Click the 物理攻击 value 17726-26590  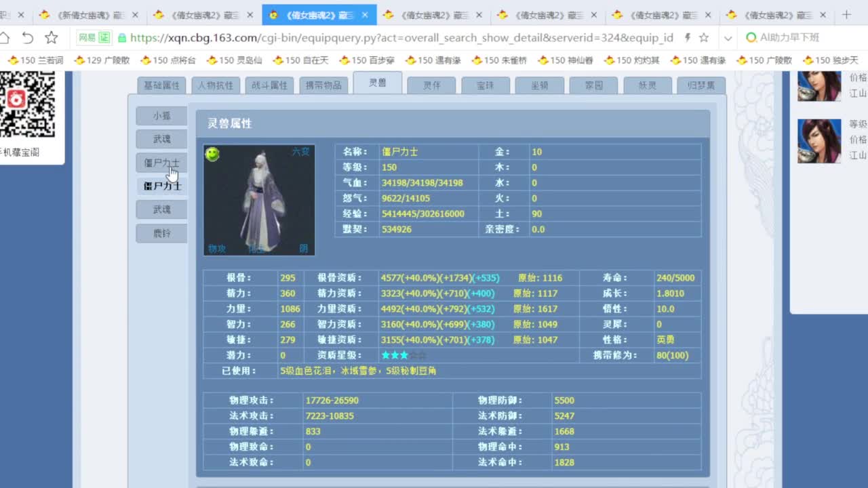click(x=332, y=401)
